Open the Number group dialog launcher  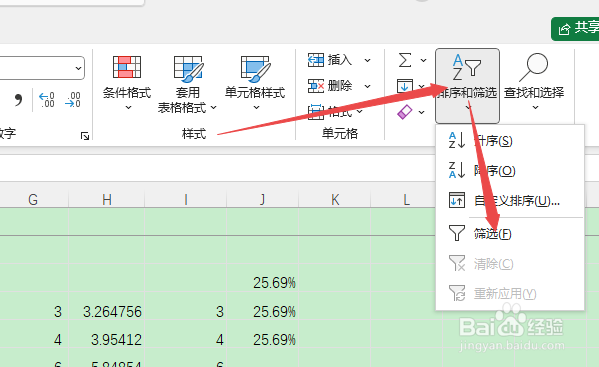(x=85, y=136)
